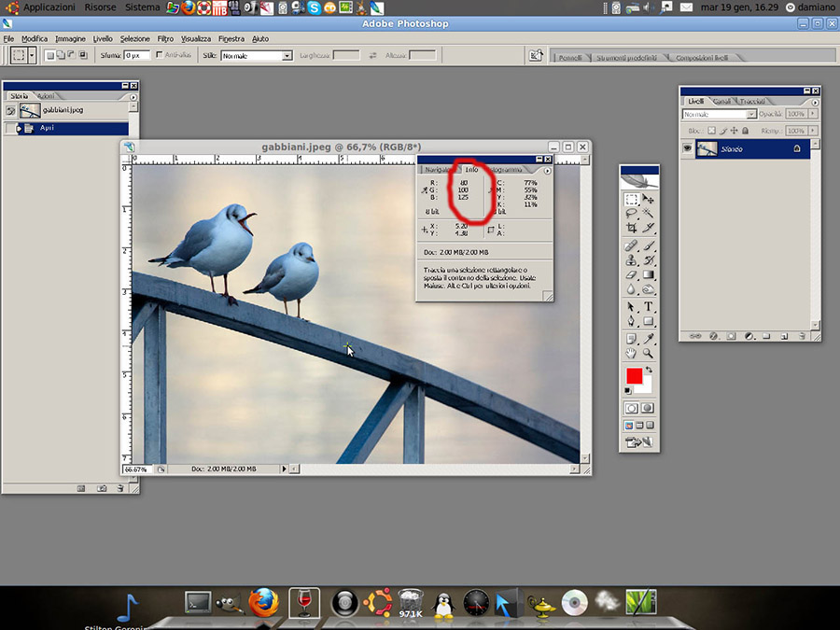The width and height of the screenshot is (840, 630).
Task: Open the Stile dropdown in options bar
Action: (287, 55)
